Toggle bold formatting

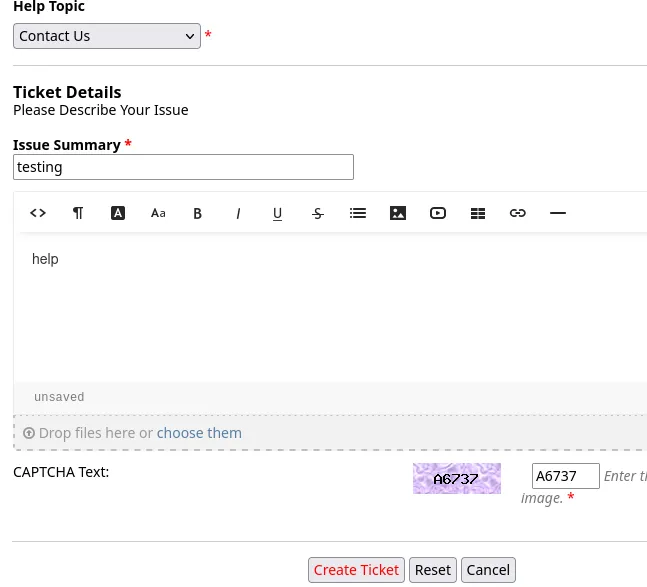tap(198, 213)
